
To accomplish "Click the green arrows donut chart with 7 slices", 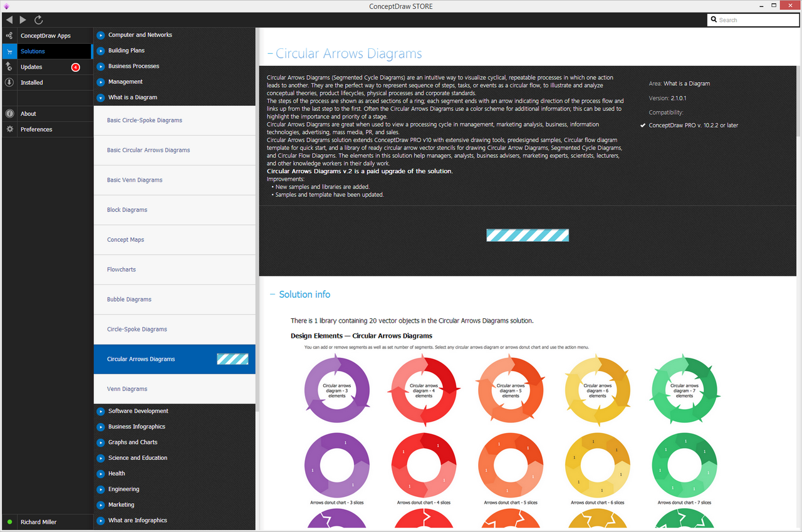I will coord(685,466).
